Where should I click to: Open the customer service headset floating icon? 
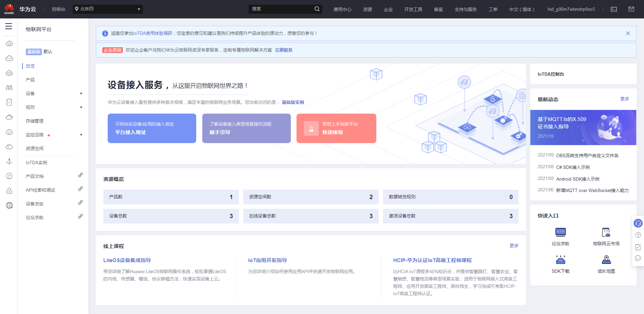tap(638, 223)
